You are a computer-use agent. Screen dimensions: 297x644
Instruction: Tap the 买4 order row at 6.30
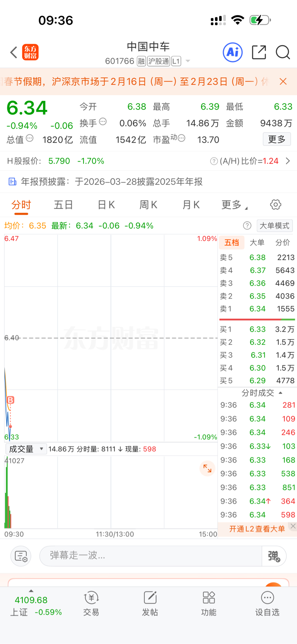click(257, 368)
